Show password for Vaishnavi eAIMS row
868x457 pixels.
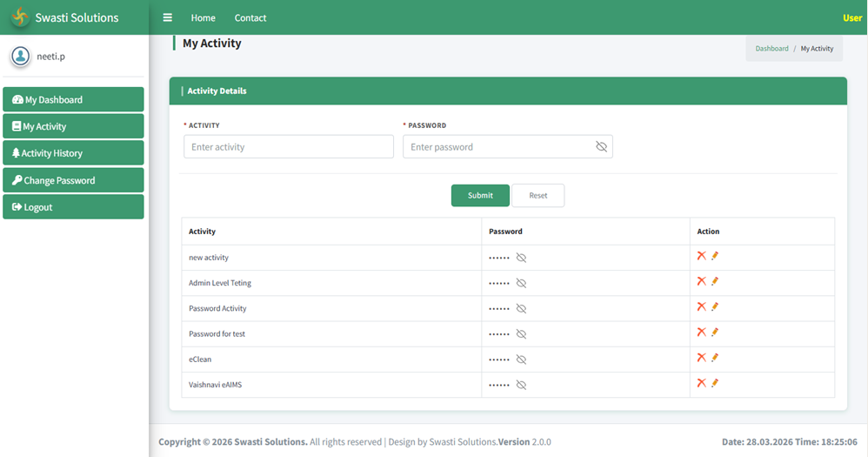(x=521, y=385)
